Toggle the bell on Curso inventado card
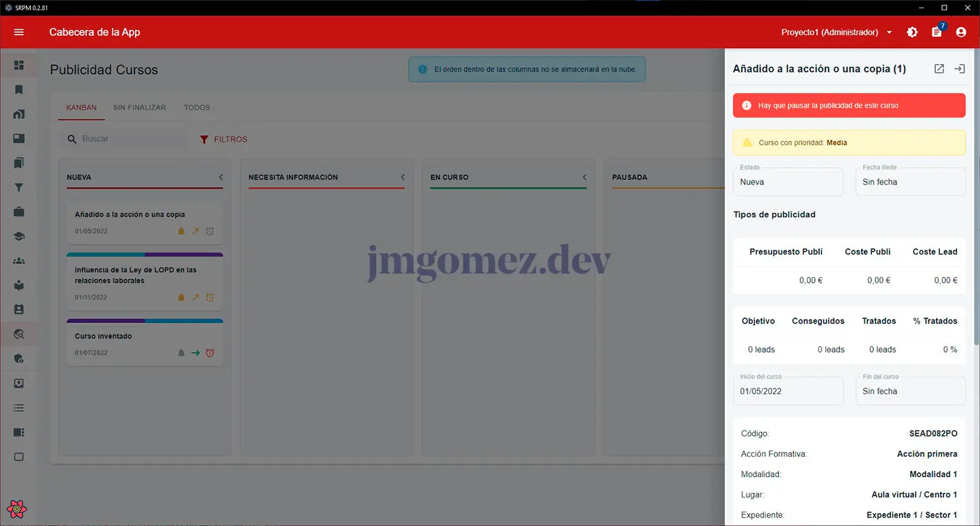 (x=181, y=353)
